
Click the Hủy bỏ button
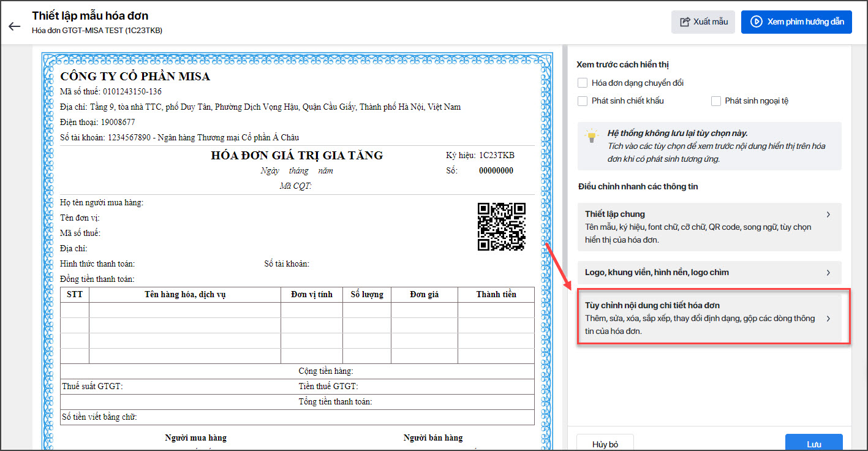pyautogui.click(x=605, y=444)
